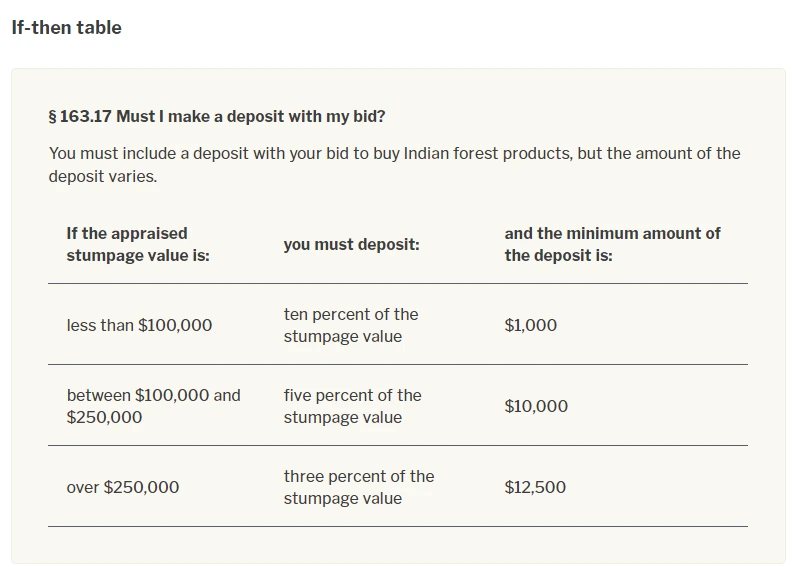Select the "five percent of the stumpage value" cell

point(352,406)
